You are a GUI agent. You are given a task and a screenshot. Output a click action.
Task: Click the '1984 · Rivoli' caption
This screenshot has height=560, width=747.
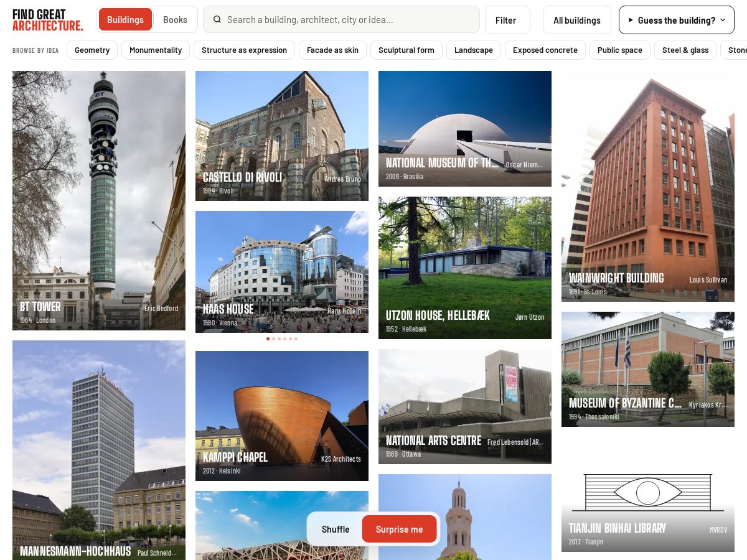coord(218,191)
